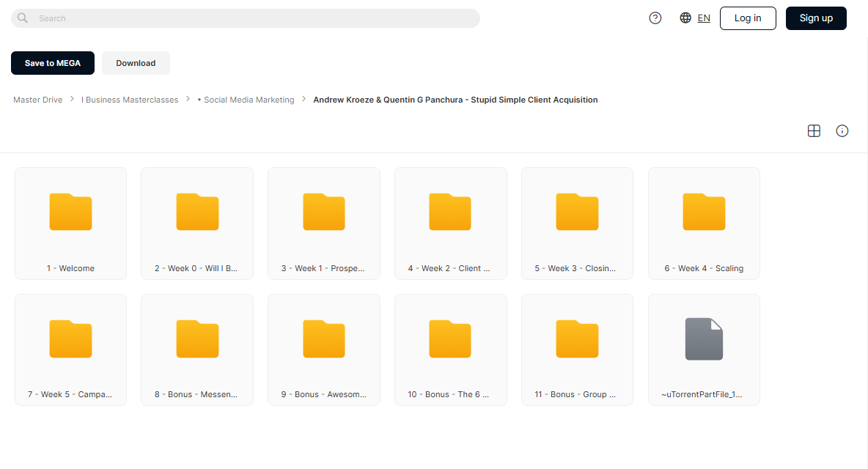Image resolution: width=868 pixels, height=469 pixels.
Task: Click the globe language icon
Action: 685,18
